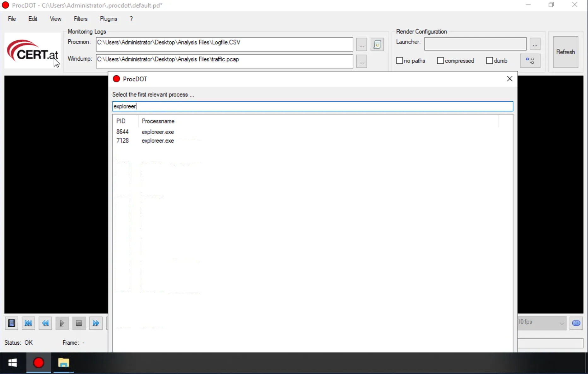Check the dumb option
This screenshot has width=588, height=374.
pos(490,61)
